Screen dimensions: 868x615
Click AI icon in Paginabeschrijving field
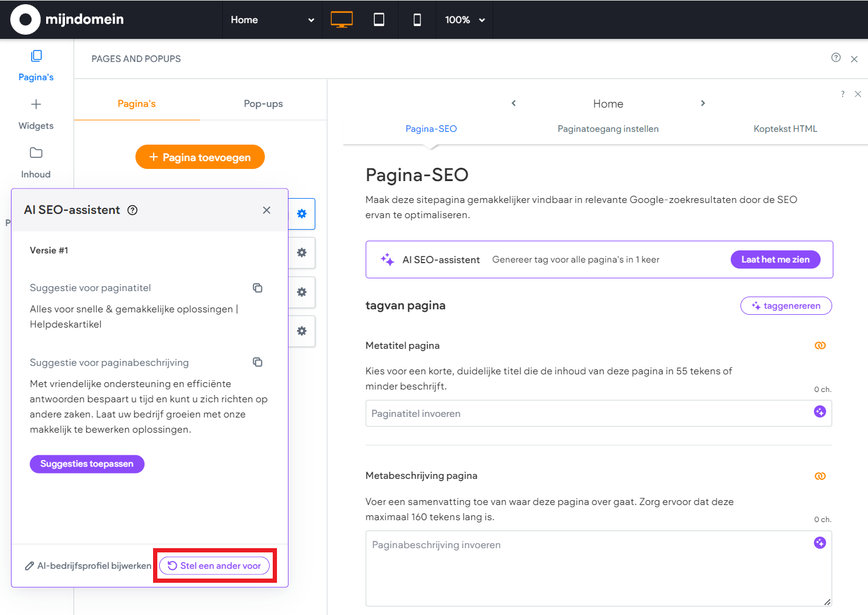coord(819,543)
